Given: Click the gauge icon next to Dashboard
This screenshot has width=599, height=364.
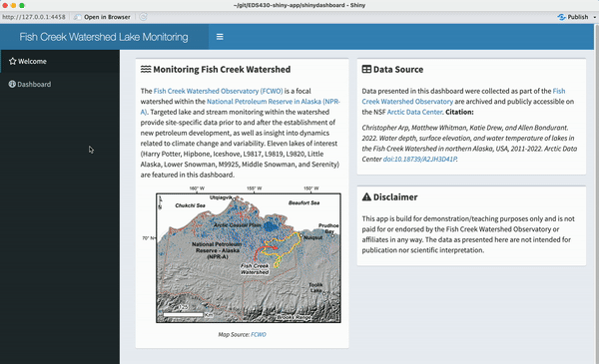Looking at the screenshot, I should pos(12,84).
